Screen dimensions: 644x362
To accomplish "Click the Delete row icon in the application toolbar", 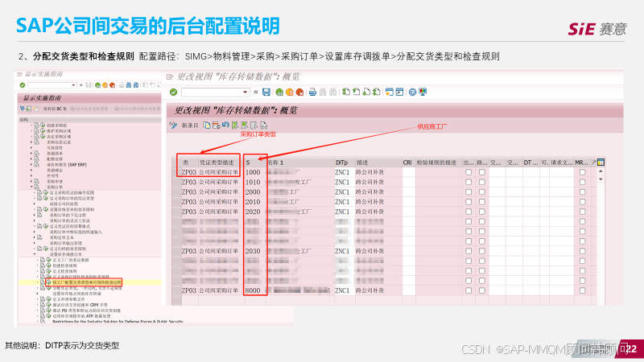I will 216,125.
